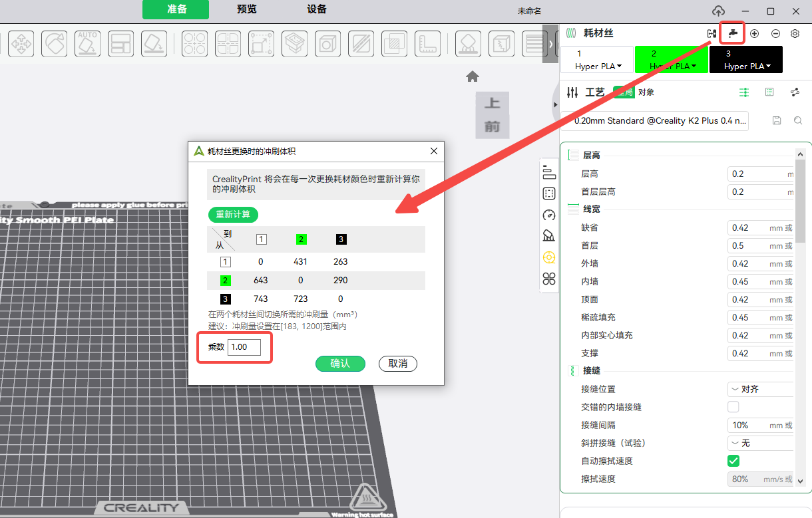Click the process search magnifier icon
Image resolution: width=812 pixels, height=518 pixels.
pyautogui.click(x=798, y=120)
